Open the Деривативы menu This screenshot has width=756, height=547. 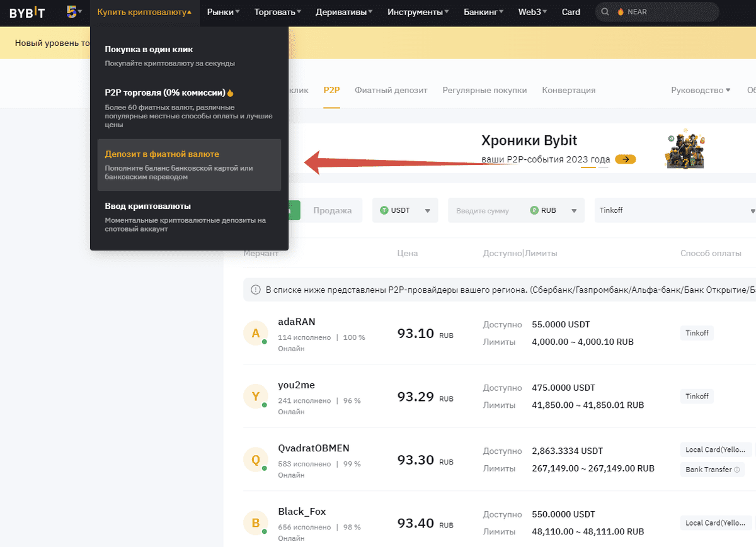pyautogui.click(x=344, y=12)
